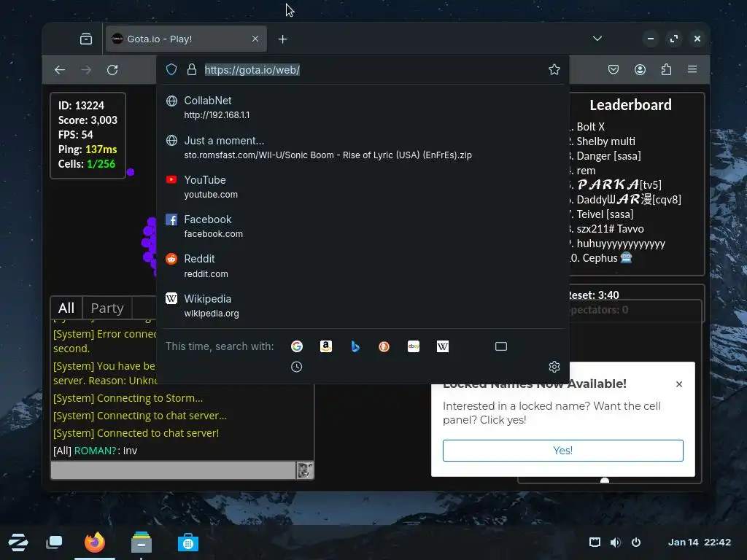Open the extensions puzzle icon

(666, 69)
